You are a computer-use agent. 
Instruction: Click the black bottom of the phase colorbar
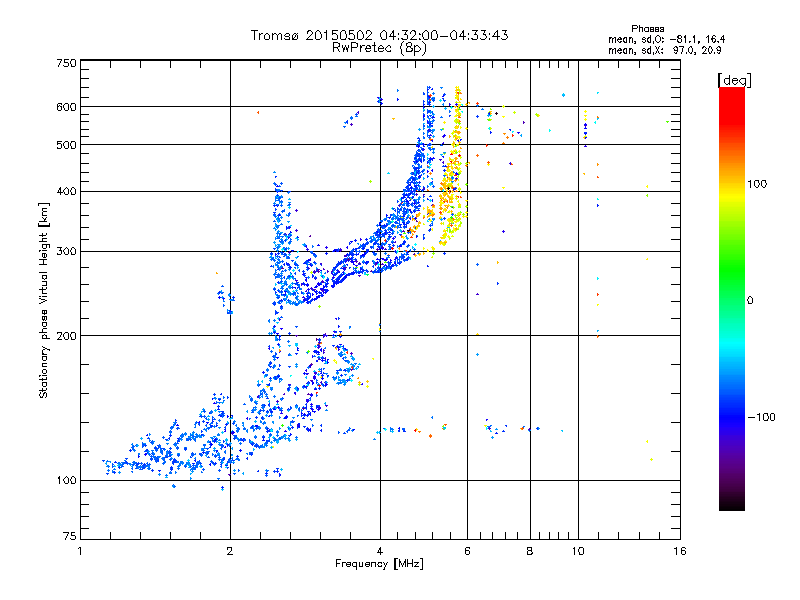[x=732, y=503]
